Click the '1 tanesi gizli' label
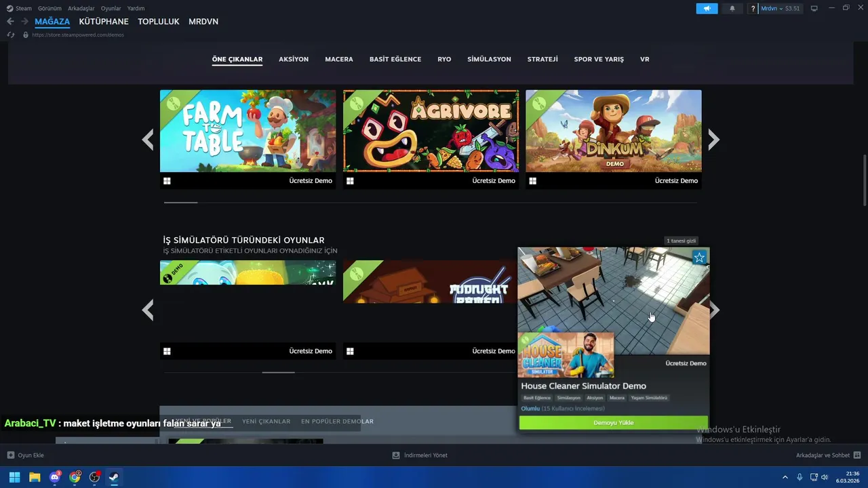 coord(681,241)
